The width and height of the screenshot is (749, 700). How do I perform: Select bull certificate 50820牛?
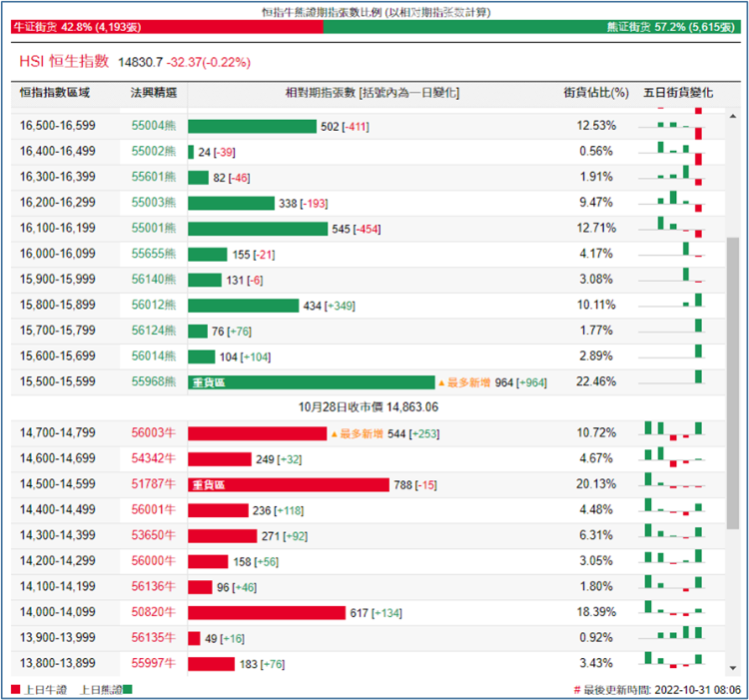coord(154,613)
